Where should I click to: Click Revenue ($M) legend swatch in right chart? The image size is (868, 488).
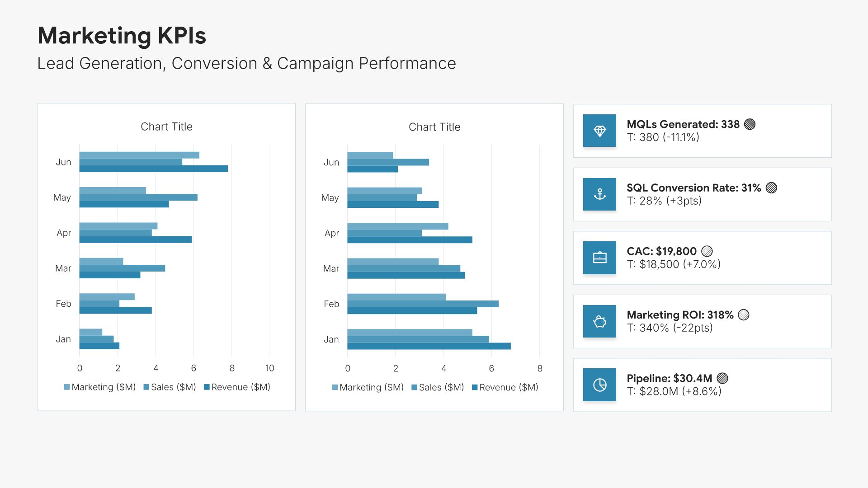475,388
